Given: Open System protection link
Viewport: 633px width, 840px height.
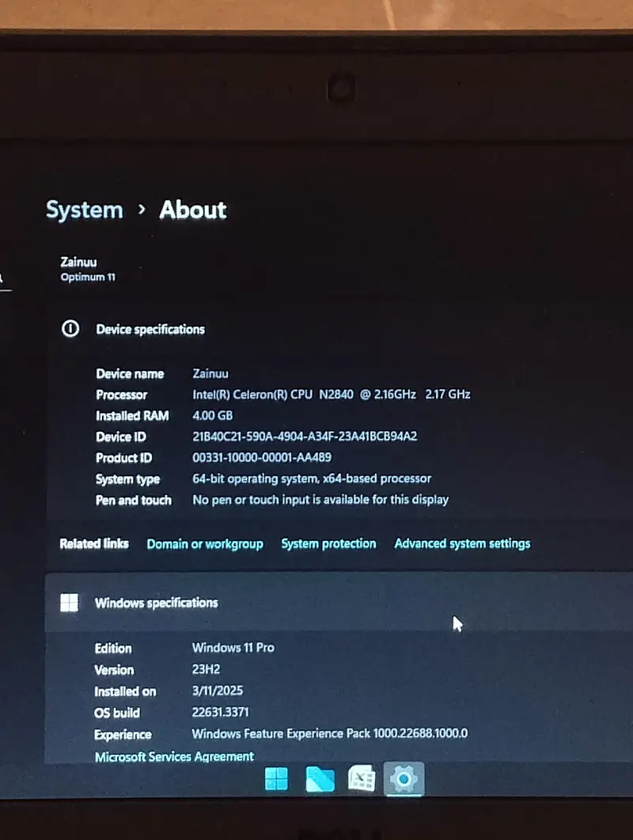Looking at the screenshot, I should pyautogui.click(x=328, y=543).
